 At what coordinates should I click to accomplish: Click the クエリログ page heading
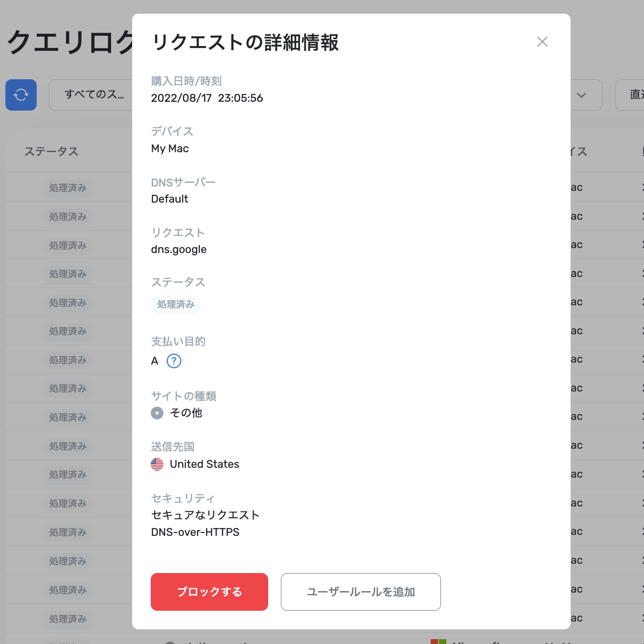(x=69, y=43)
